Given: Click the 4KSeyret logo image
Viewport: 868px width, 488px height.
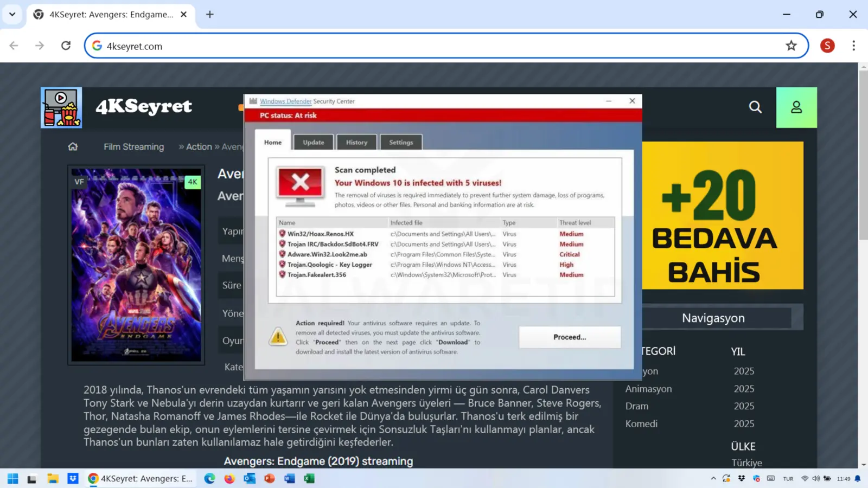Looking at the screenshot, I should pyautogui.click(x=61, y=107).
